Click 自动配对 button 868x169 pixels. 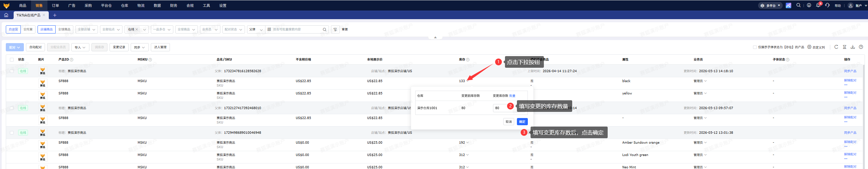pyautogui.click(x=35, y=47)
